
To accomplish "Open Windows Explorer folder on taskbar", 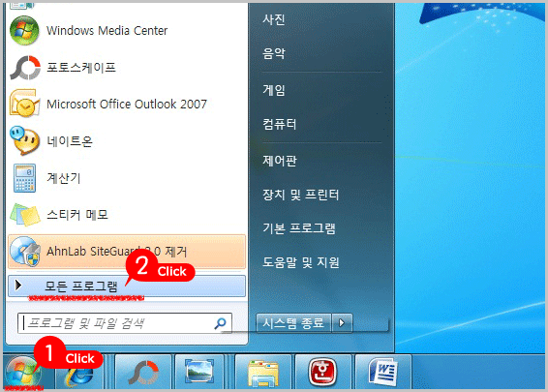I will click(x=262, y=373).
